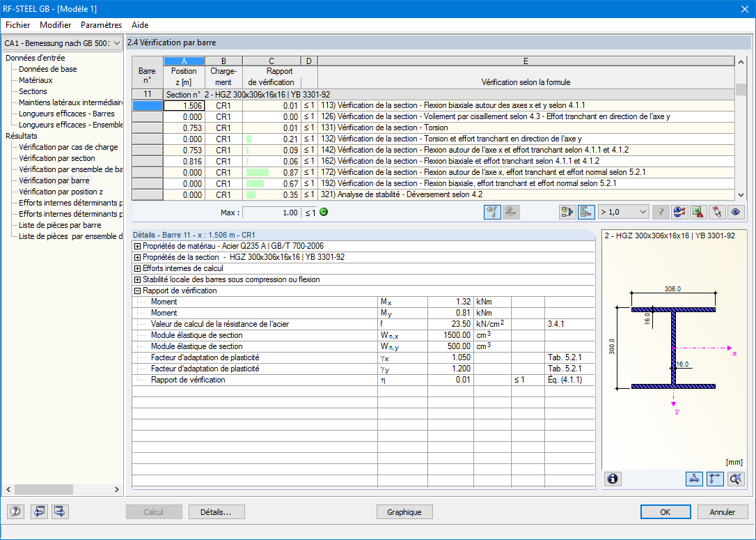The width and height of the screenshot is (756, 540).
Task: Open section info with the blue i icon
Action: 613,479
